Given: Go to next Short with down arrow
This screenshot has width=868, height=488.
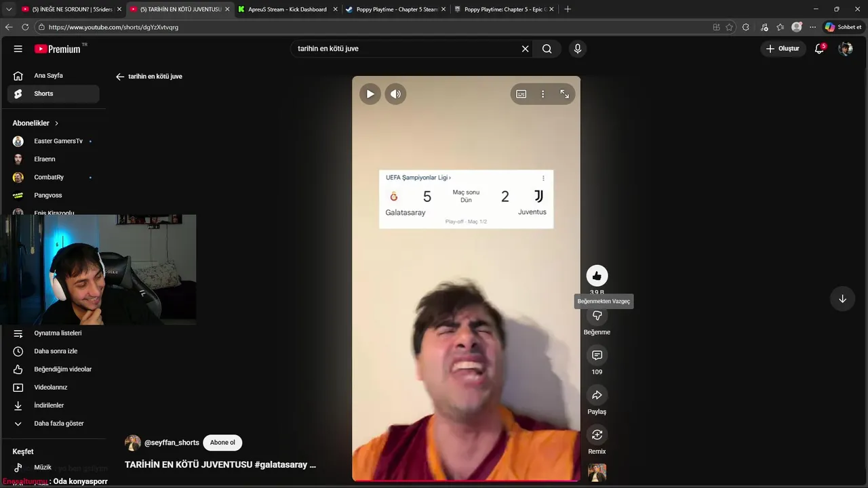Looking at the screenshot, I should [842, 299].
